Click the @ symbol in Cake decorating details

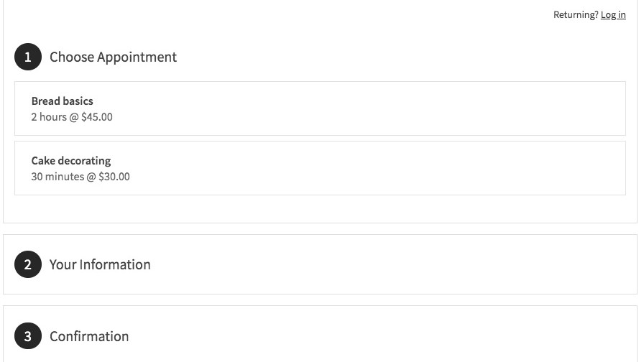pos(91,177)
